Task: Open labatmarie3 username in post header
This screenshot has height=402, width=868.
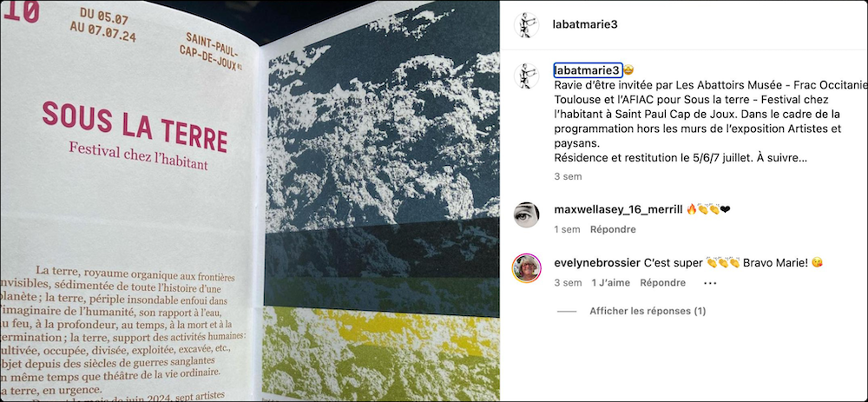Action: (x=584, y=24)
